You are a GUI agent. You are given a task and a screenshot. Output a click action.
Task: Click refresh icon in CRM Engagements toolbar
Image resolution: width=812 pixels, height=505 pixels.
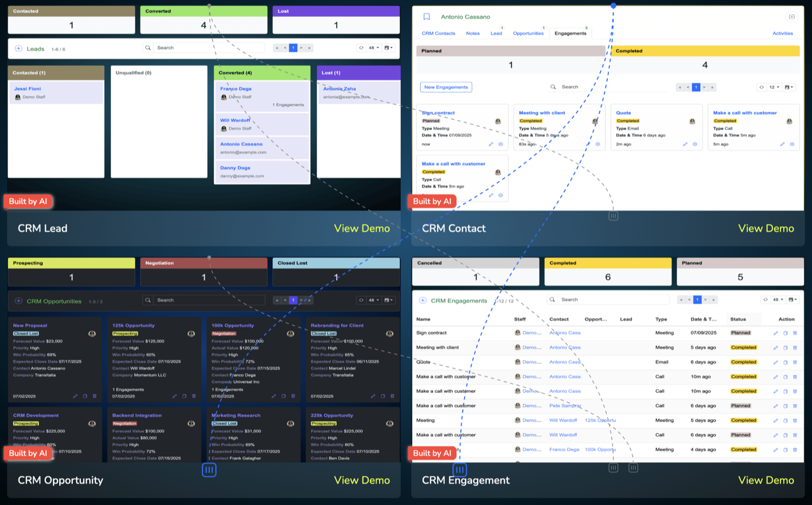765,300
